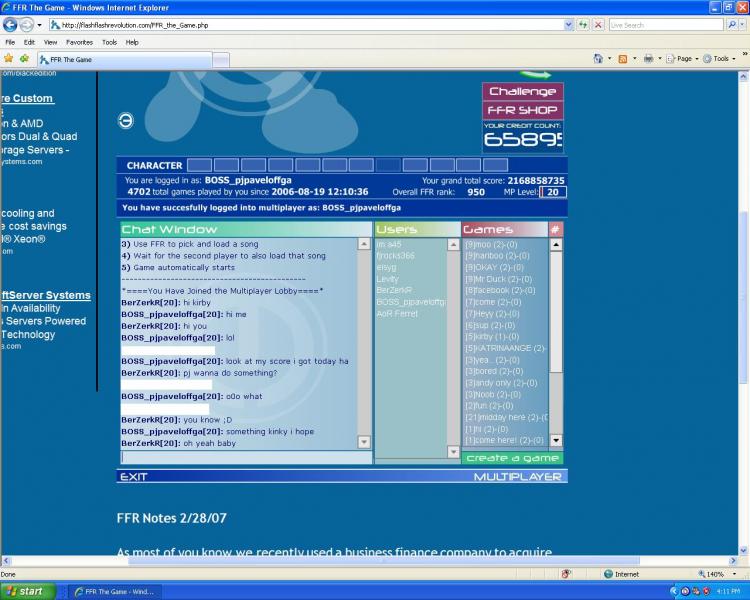This screenshot has width=750, height=600.
Task: Select user BerZerkR in Users list
Action: (x=394, y=290)
